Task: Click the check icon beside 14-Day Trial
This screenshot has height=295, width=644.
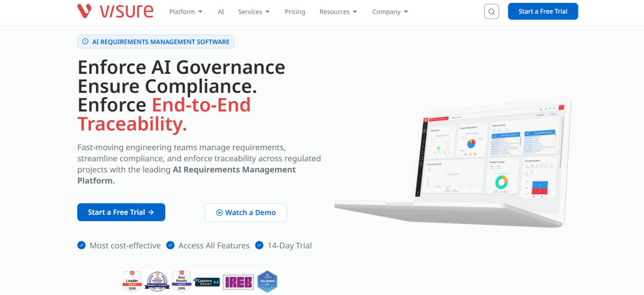Action: tap(259, 245)
